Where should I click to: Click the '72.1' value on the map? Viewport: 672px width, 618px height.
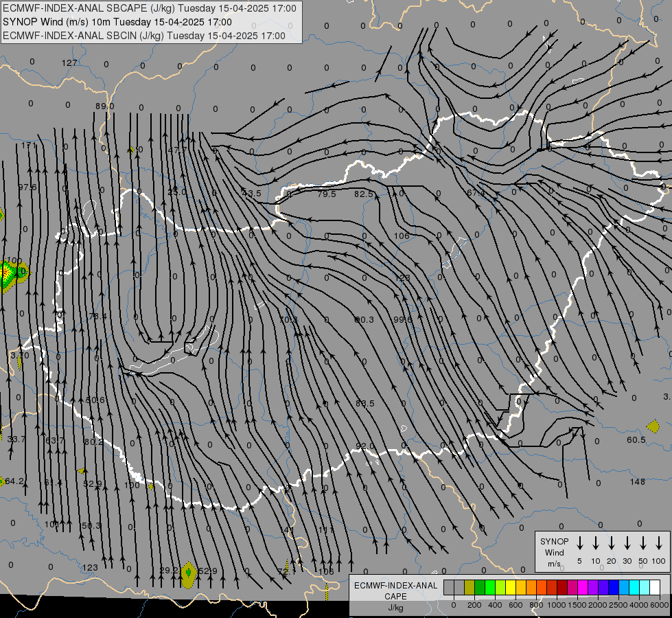pyautogui.click(x=286, y=572)
